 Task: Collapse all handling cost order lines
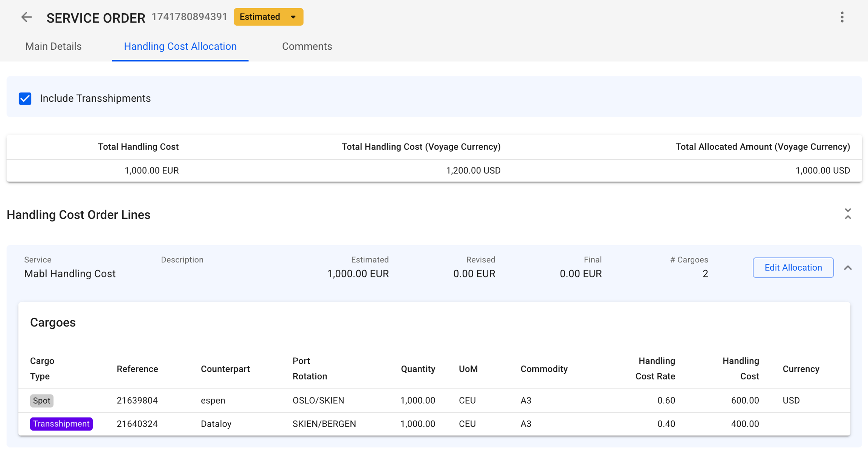[848, 214]
